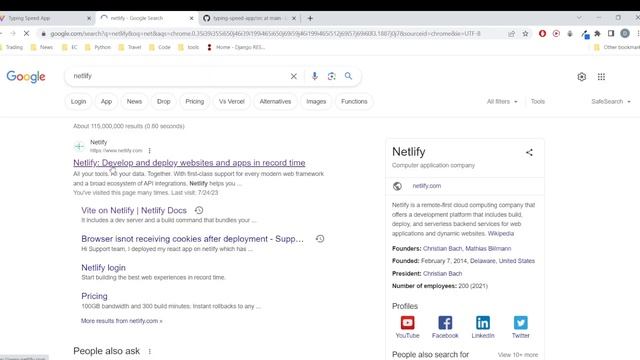This screenshot has height=360, width=640.
Task: Click the browser address bar URL
Action: (x=265, y=34)
